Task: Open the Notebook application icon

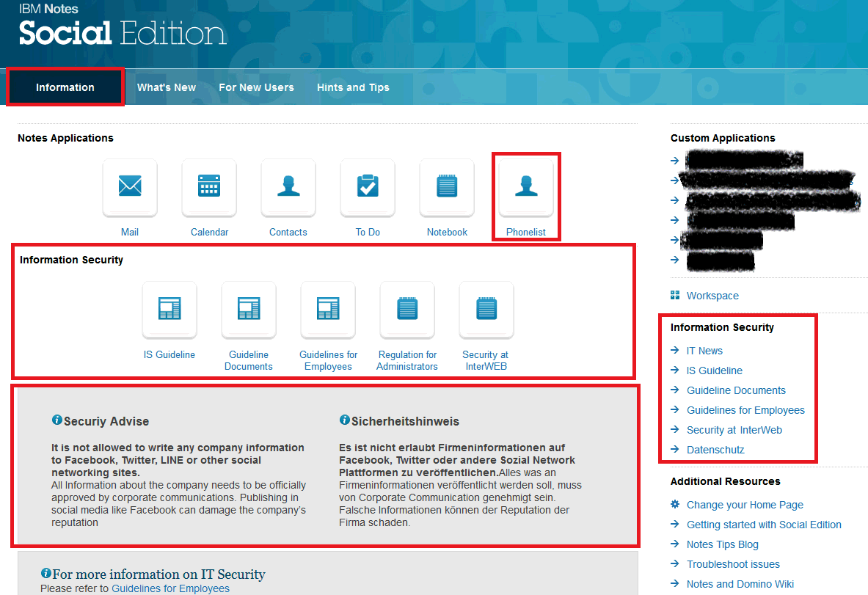Action: (x=447, y=188)
